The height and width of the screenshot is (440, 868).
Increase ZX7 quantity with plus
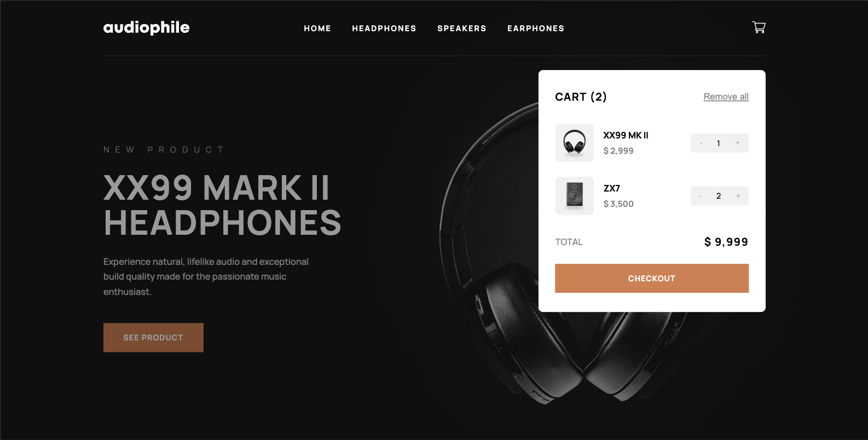[738, 196]
